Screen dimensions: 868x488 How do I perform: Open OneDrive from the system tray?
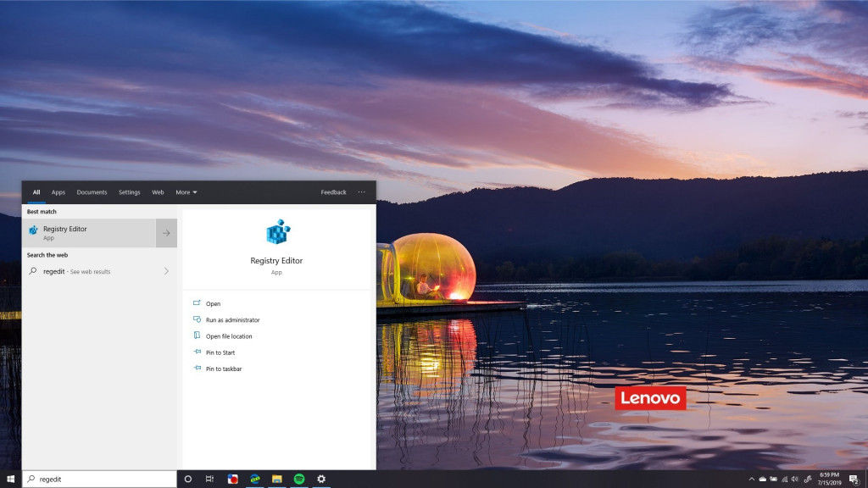click(762, 479)
